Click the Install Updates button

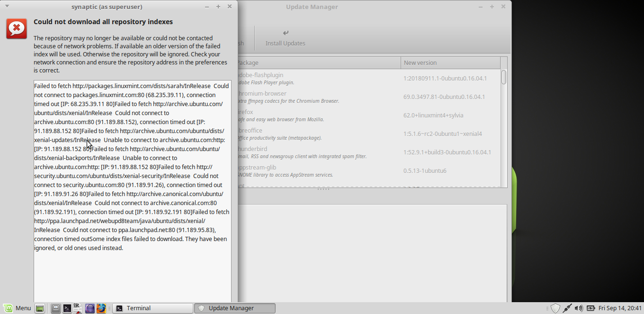[285, 38]
